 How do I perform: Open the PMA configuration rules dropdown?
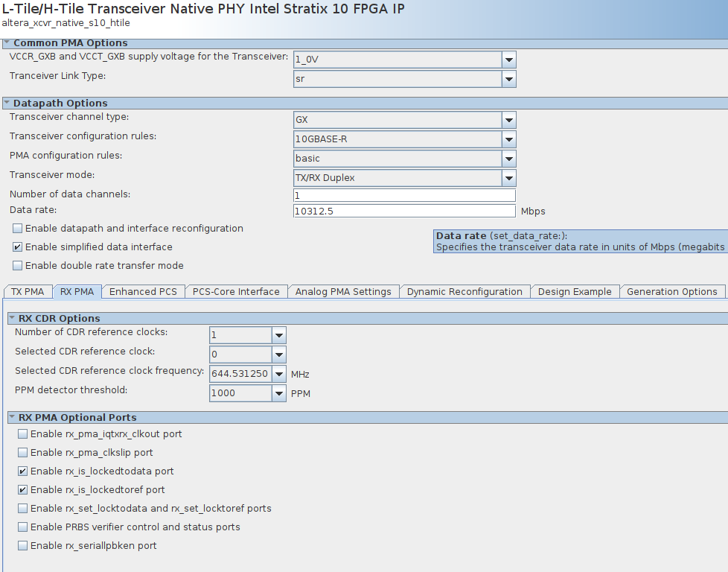pos(509,159)
